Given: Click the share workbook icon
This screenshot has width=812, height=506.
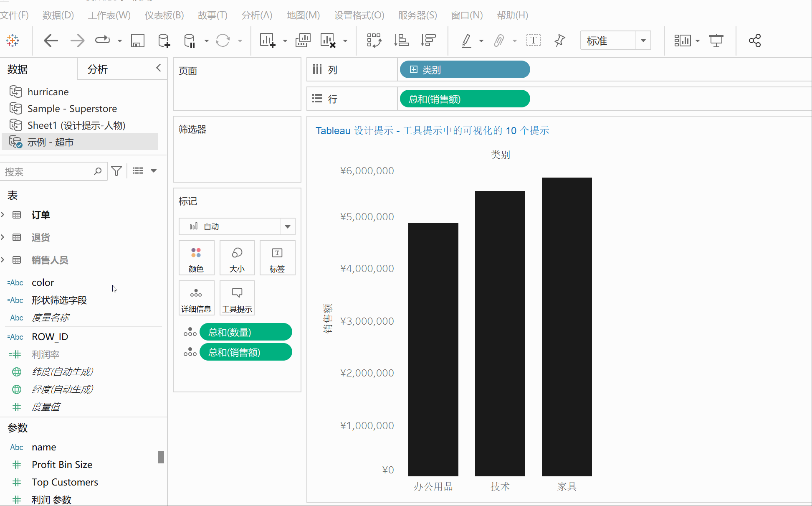Looking at the screenshot, I should pos(754,41).
